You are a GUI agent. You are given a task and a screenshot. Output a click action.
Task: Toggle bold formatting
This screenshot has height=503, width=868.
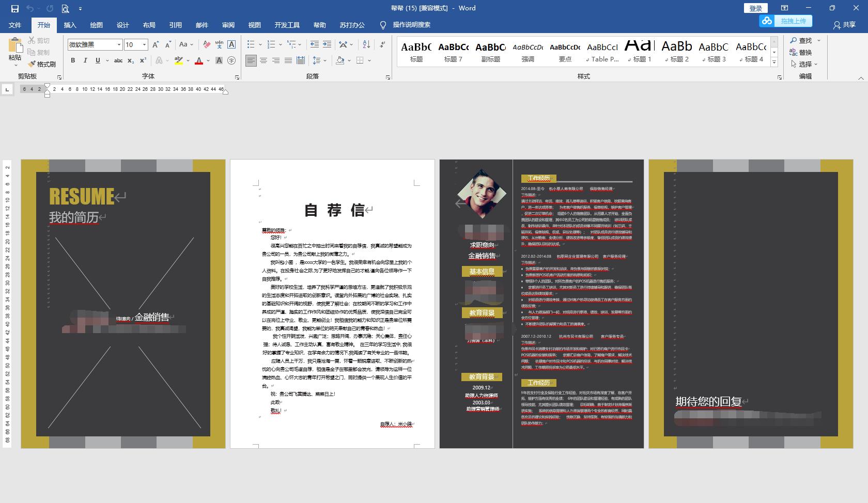pos(73,60)
